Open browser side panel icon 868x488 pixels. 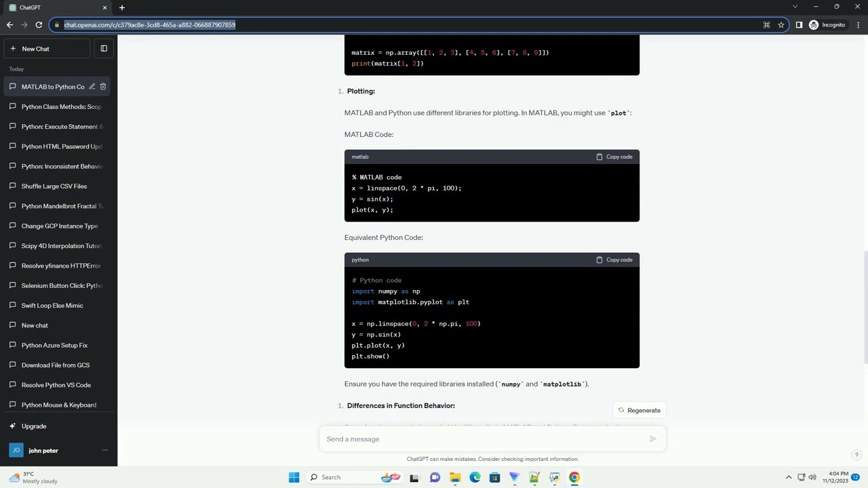(x=799, y=25)
